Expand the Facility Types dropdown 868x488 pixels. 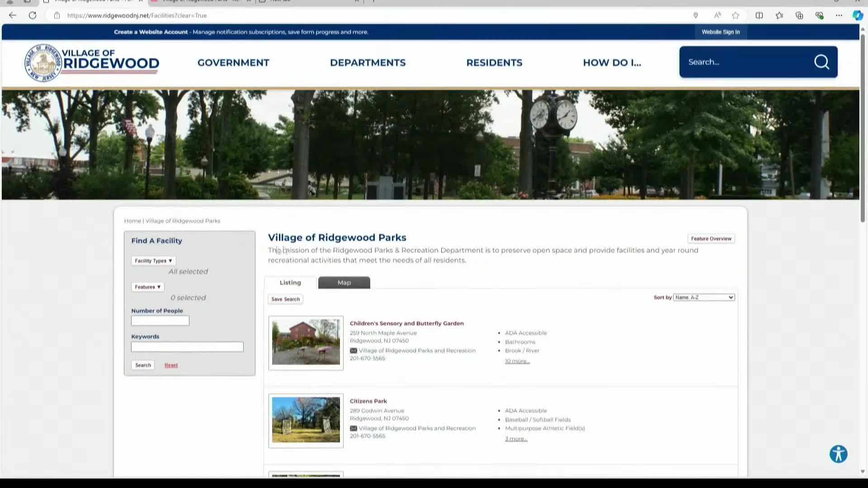tap(153, 261)
